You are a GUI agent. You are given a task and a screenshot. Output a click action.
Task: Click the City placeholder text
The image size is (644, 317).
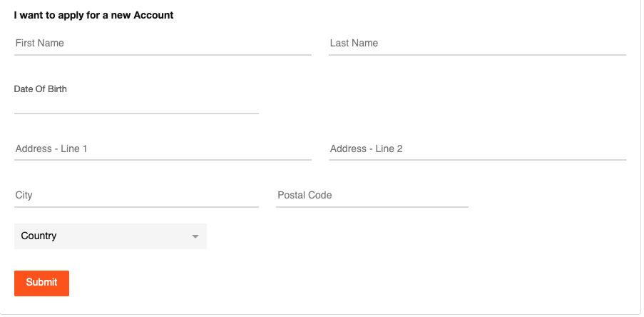[x=24, y=196]
